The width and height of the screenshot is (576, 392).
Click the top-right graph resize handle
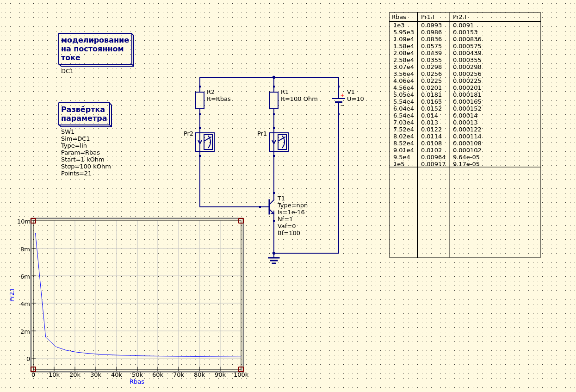(x=241, y=221)
